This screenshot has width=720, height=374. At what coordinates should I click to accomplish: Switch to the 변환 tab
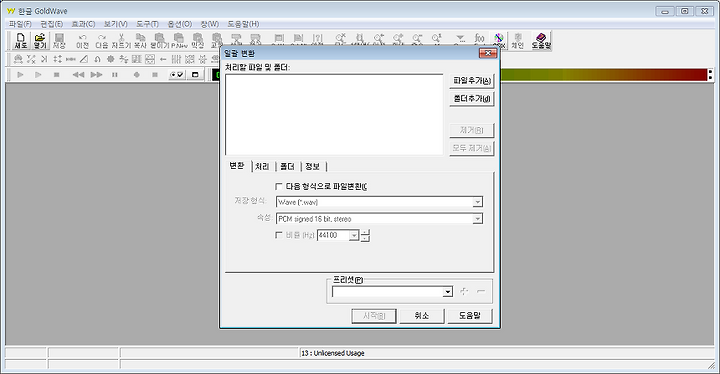pos(237,166)
